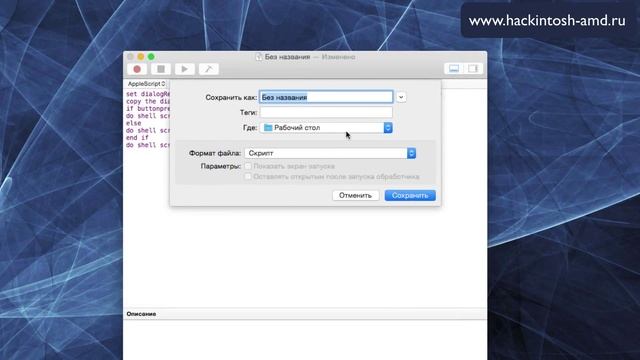Click the Stop script toolbar button
The height and width of the screenshot is (360, 640).
[x=161, y=69]
